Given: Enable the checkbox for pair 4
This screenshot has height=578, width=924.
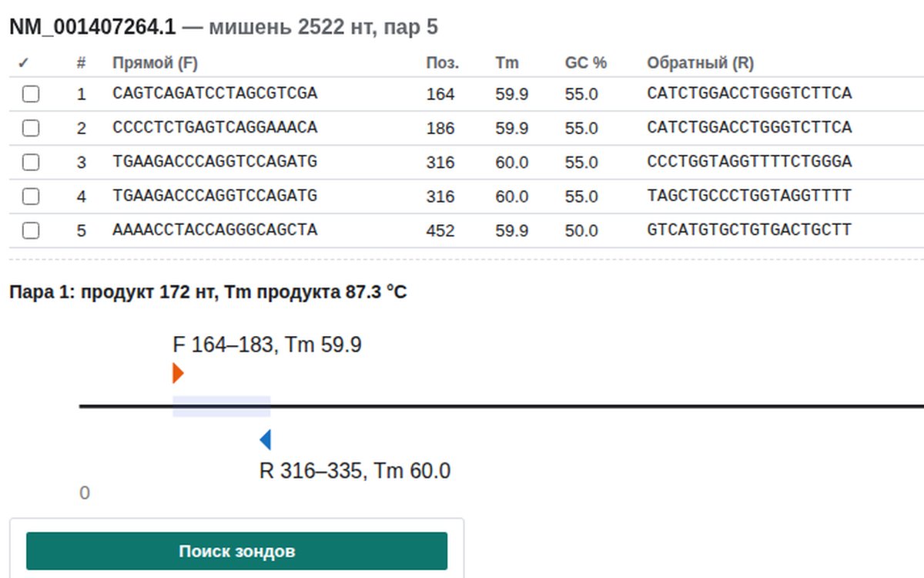Looking at the screenshot, I should coord(31,196).
